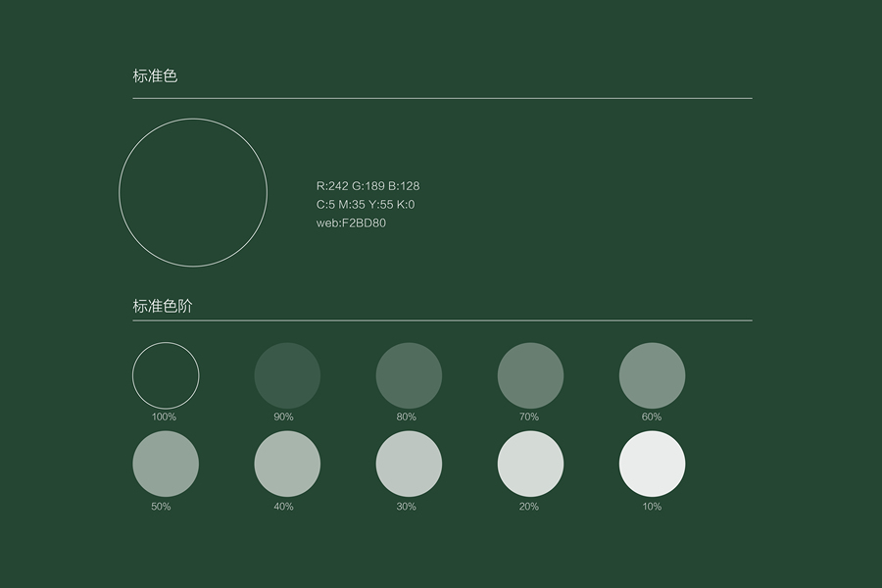Pick the lightest 10% swatch
Screen dimensions: 882x588
tap(652, 464)
